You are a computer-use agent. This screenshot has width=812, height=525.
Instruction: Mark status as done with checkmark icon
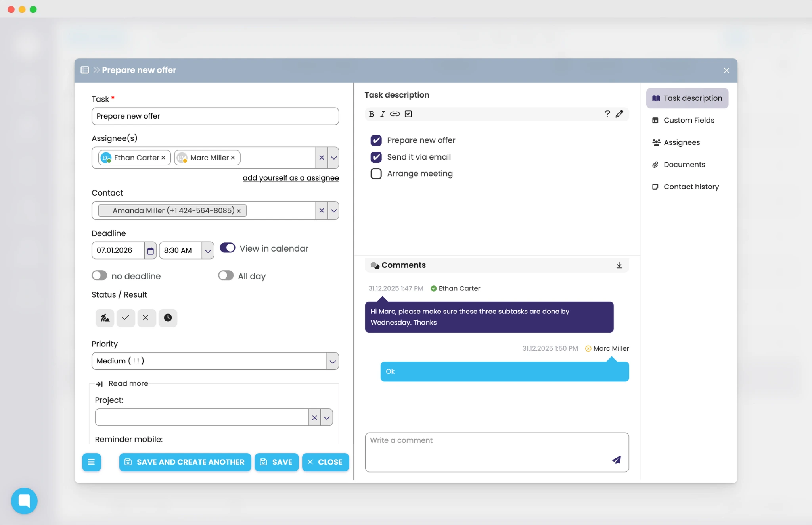point(125,318)
